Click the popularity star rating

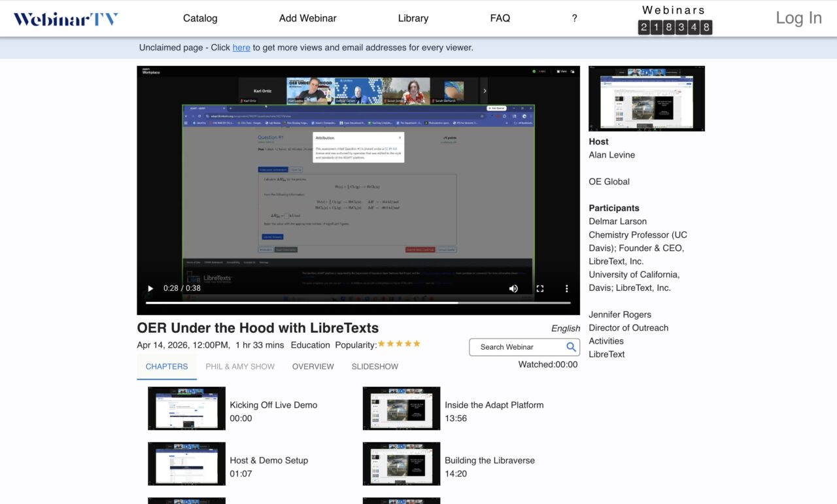[399, 344]
